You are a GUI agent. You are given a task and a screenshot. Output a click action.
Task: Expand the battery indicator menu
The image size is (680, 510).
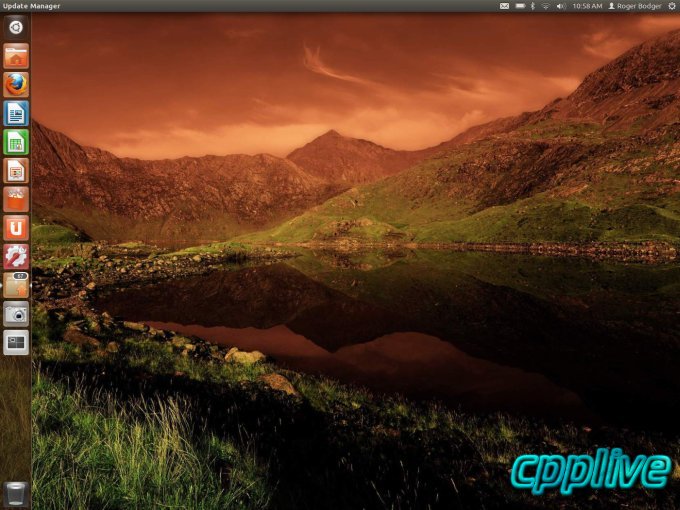pos(520,6)
